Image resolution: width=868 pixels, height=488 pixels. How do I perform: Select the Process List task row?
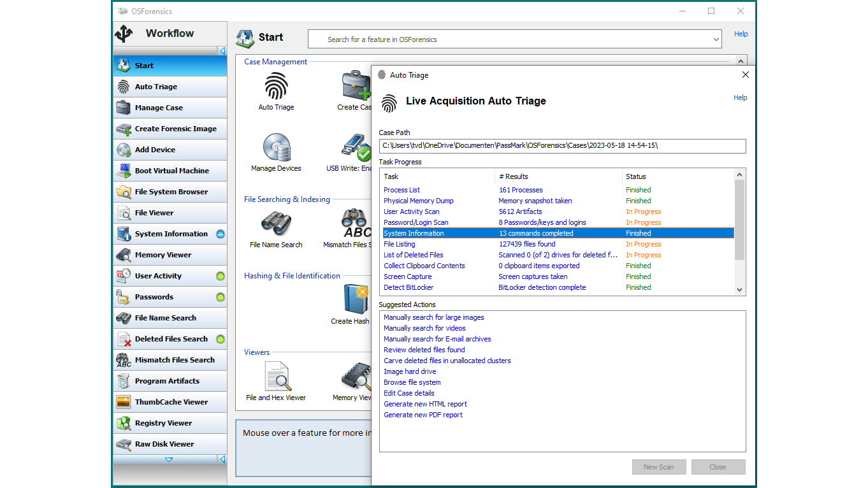coord(558,190)
